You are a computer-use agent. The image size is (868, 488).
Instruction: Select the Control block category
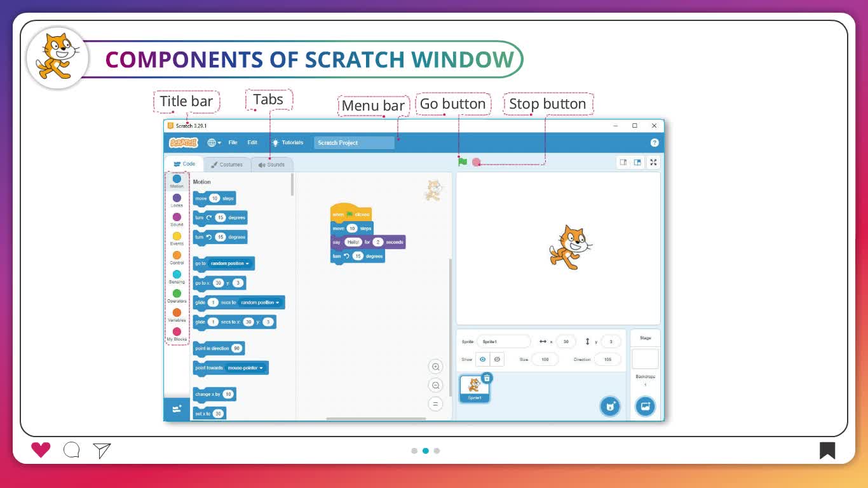(177, 258)
